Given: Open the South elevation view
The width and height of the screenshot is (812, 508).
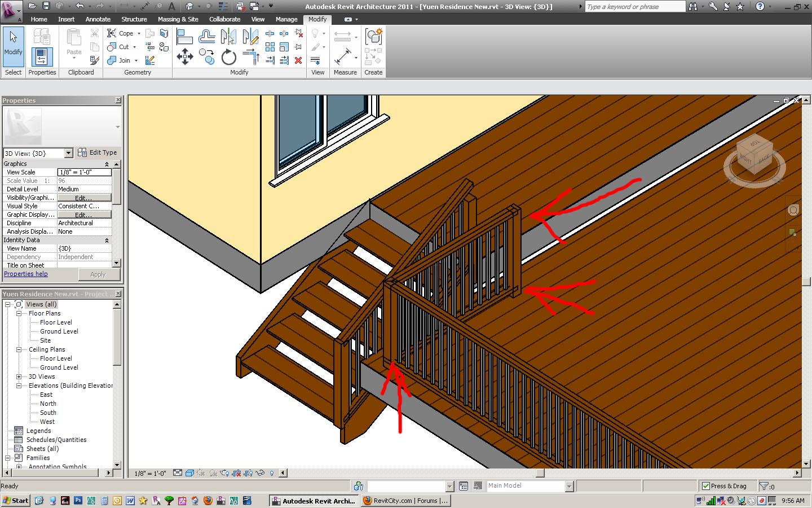Looking at the screenshot, I should click(x=48, y=413).
